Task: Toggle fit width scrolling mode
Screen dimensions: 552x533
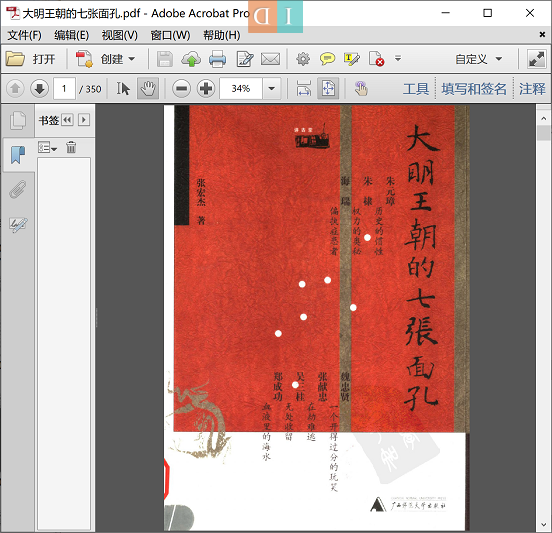Action: (303, 88)
